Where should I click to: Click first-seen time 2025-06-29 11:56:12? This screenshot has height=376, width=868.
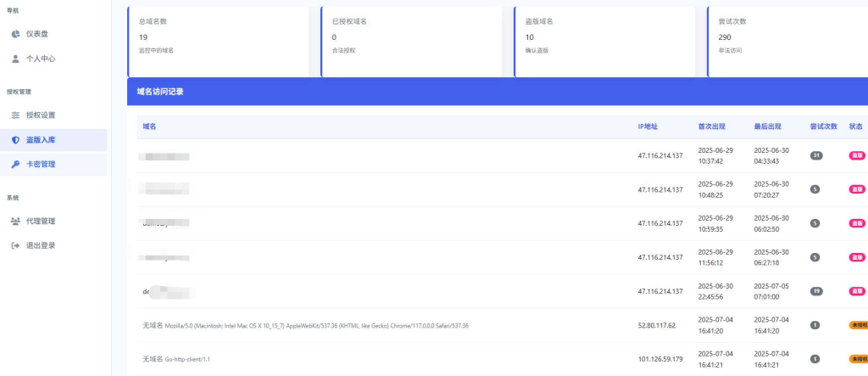[715, 257]
